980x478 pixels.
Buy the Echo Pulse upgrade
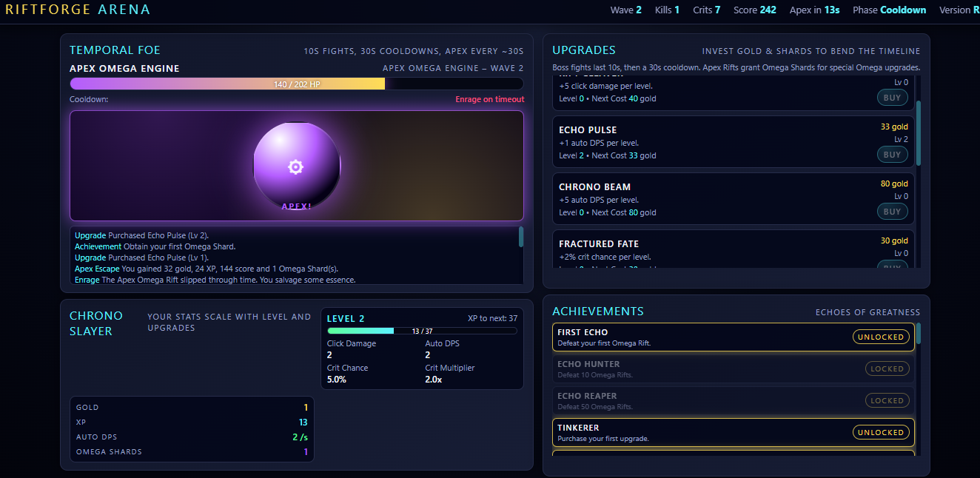(x=891, y=155)
